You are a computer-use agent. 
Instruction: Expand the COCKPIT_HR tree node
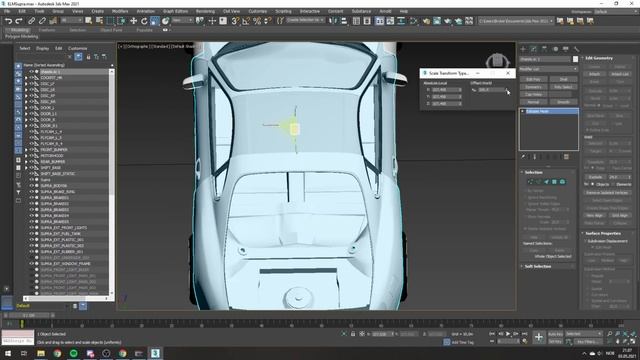(x=26, y=78)
